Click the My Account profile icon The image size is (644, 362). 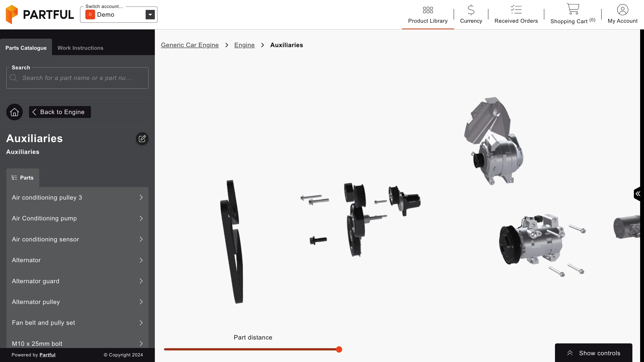622,10
